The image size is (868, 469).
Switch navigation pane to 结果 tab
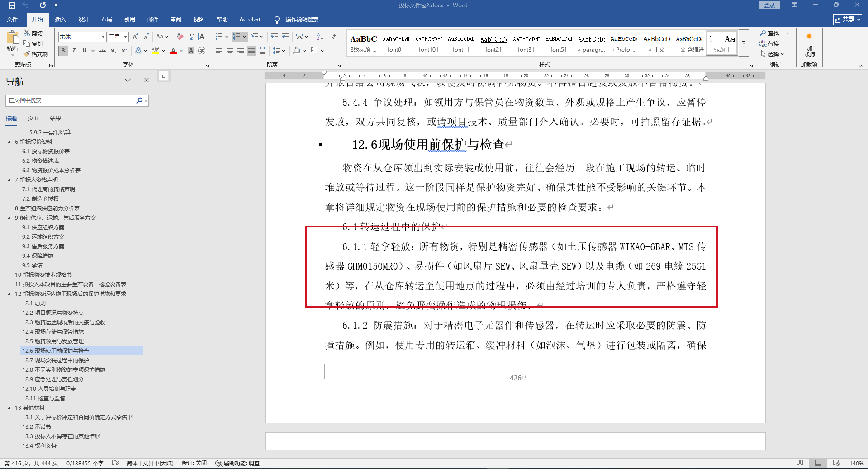[x=56, y=118]
